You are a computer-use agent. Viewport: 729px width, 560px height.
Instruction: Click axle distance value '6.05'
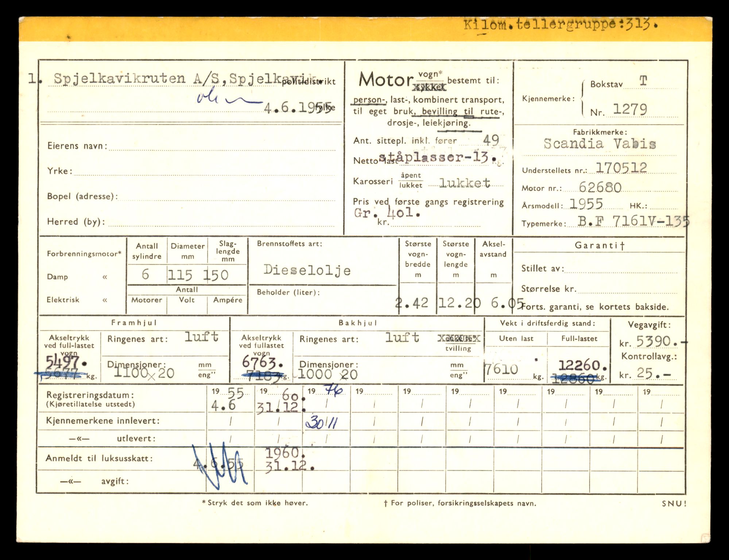(507, 303)
